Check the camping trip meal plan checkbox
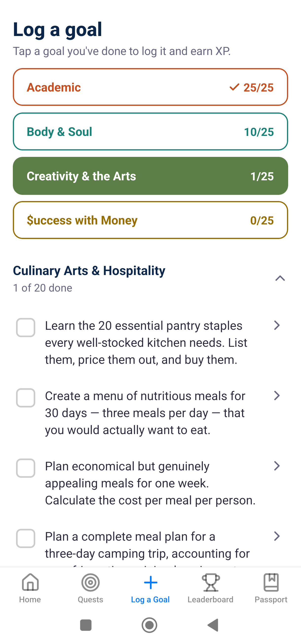Screen dimensions: 301x644 pos(25,538)
